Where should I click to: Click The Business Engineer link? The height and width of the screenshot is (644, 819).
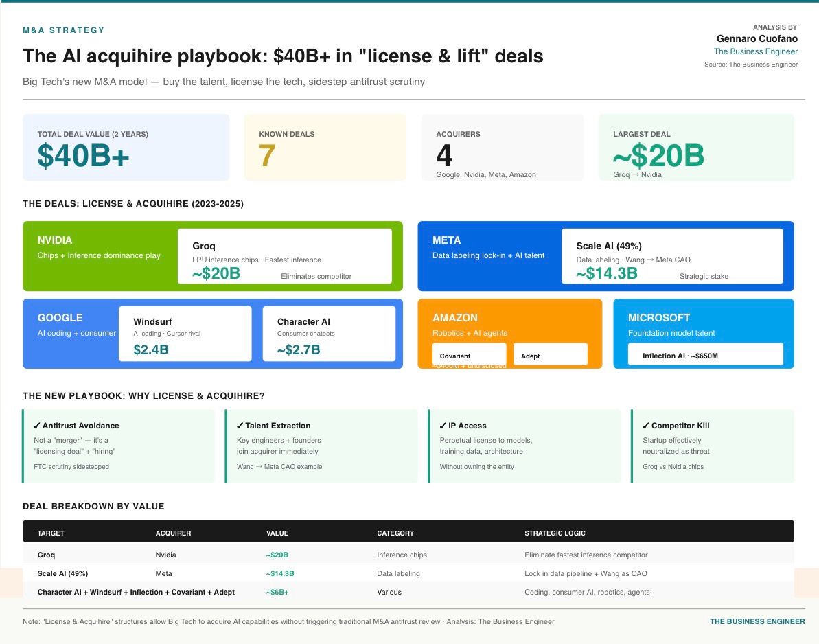pos(756,51)
